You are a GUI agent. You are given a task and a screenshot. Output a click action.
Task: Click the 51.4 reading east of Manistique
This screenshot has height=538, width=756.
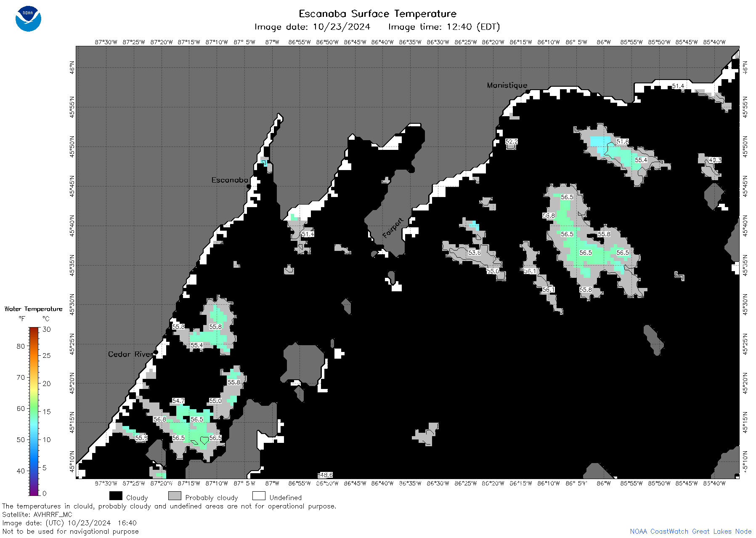pos(678,86)
